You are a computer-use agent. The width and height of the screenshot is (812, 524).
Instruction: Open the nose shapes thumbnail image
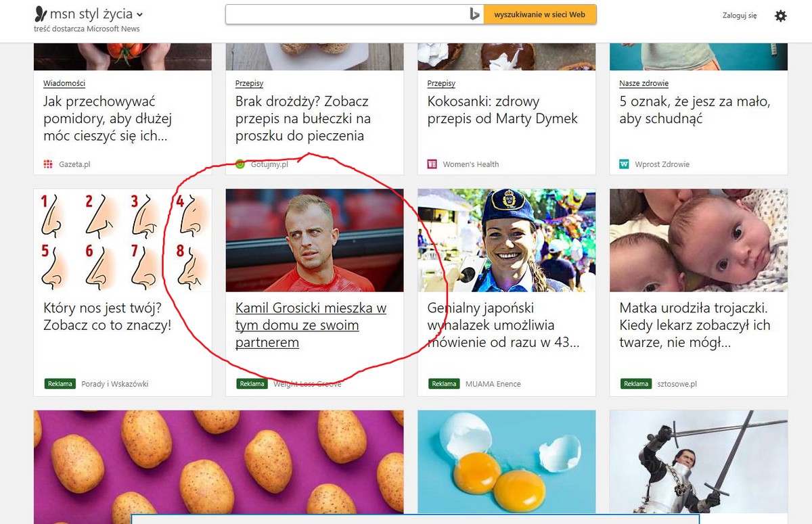pyautogui.click(x=122, y=241)
